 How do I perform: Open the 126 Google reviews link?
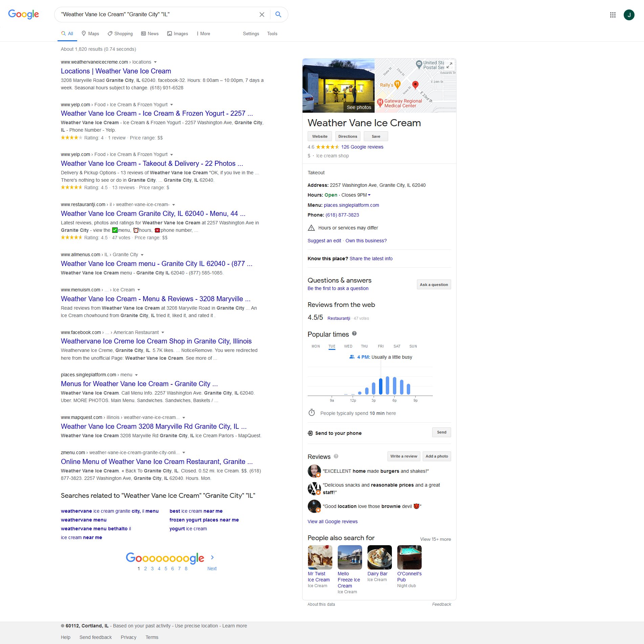click(362, 147)
